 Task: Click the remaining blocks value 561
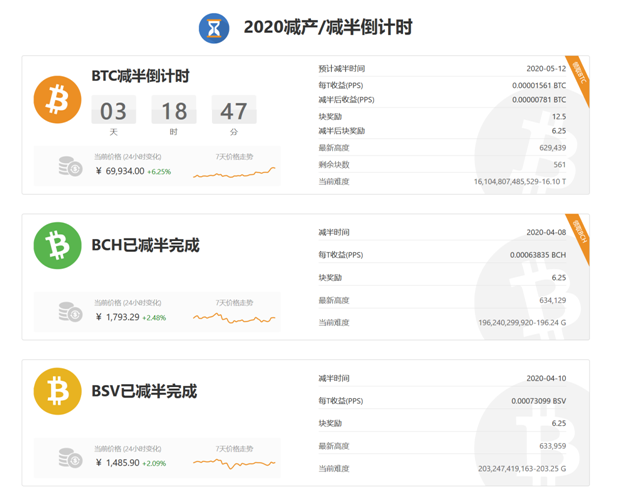[560, 165]
